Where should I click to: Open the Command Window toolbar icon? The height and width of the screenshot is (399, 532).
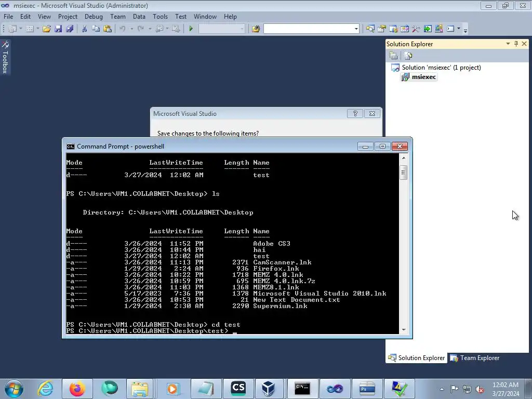450,29
